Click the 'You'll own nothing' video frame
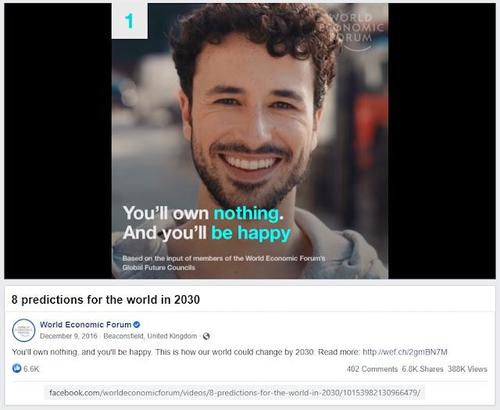 click(250, 141)
